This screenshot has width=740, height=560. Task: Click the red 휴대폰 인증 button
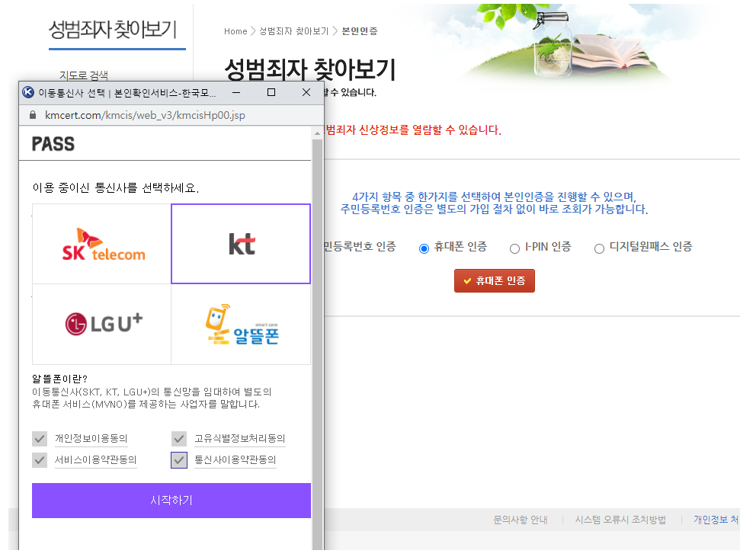[494, 280]
